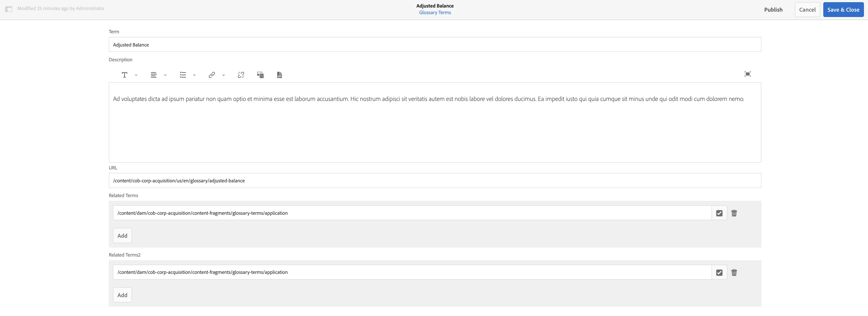The image size is (868, 316).
Task: Click the Publish button
Action: (x=773, y=9)
